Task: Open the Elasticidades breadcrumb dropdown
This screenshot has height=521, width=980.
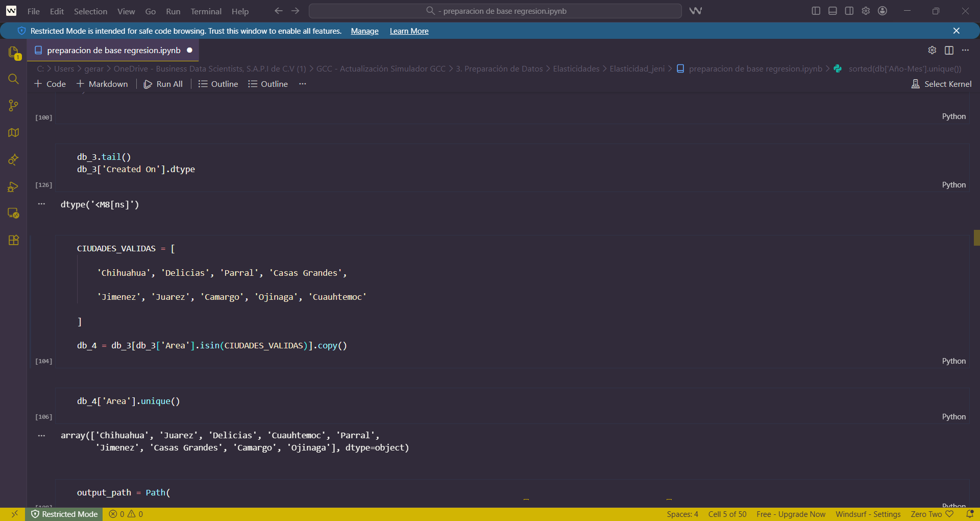Action: (x=576, y=68)
